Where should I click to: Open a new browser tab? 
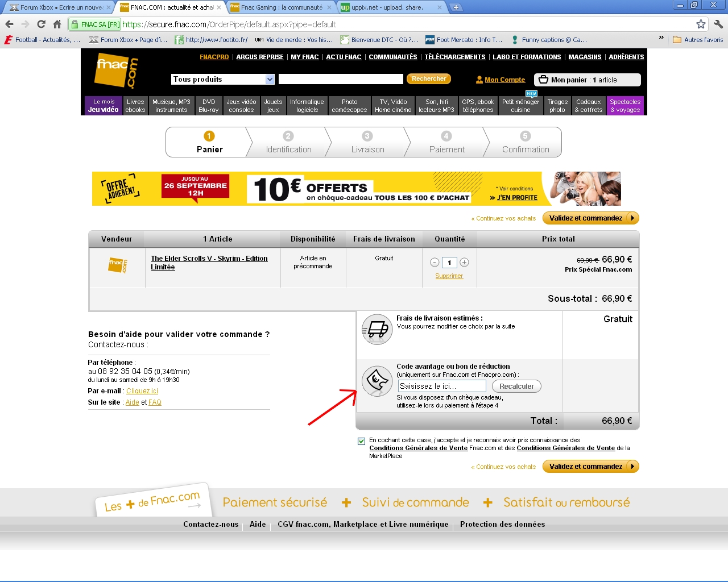click(456, 7)
